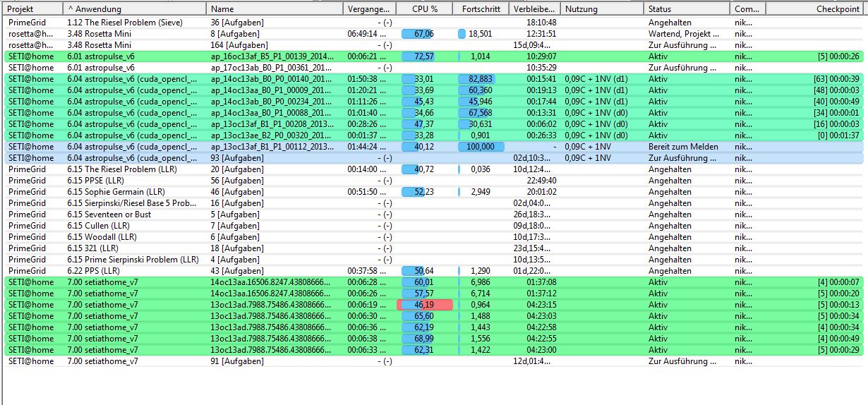Sort by the Anwendung column header

134,9
